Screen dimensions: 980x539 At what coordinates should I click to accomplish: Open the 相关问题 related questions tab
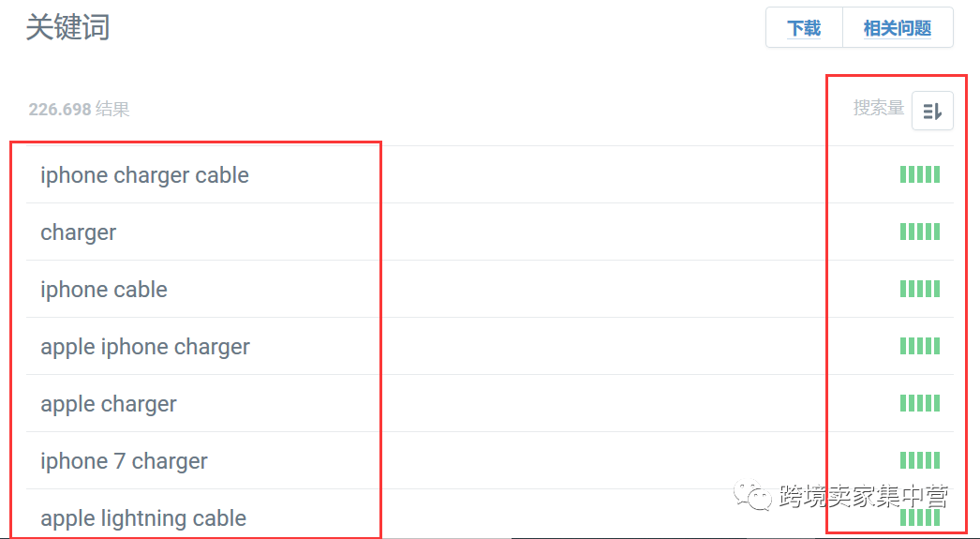[x=897, y=28]
